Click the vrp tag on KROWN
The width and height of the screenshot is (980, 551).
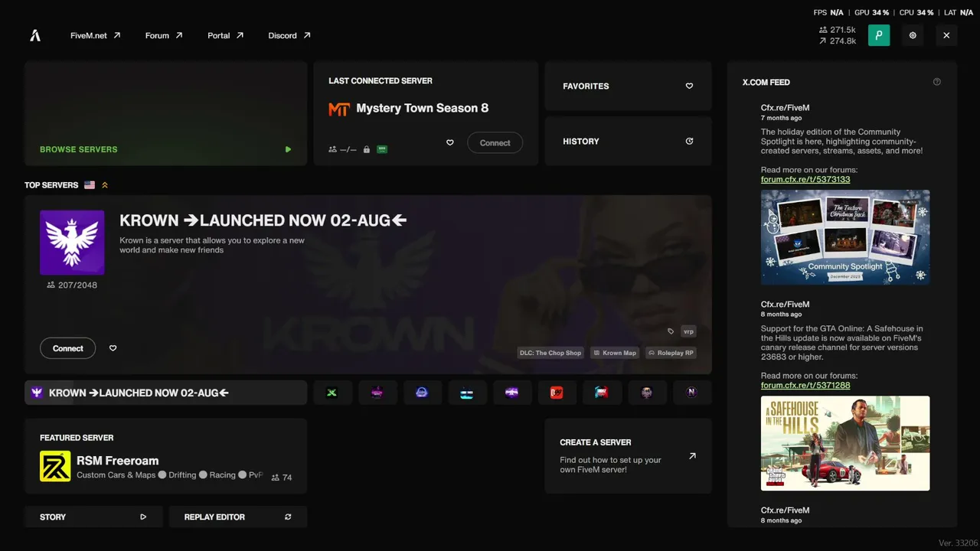(688, 331)
